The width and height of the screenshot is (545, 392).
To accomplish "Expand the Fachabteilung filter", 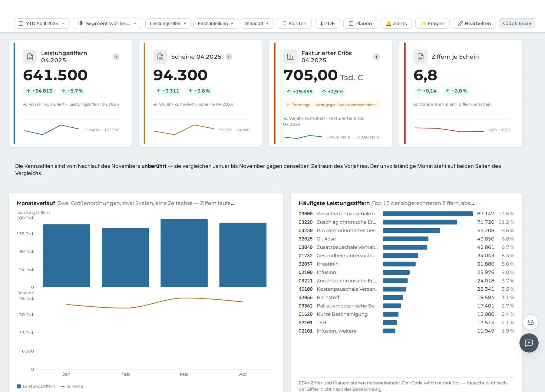I will pos(216,23).
